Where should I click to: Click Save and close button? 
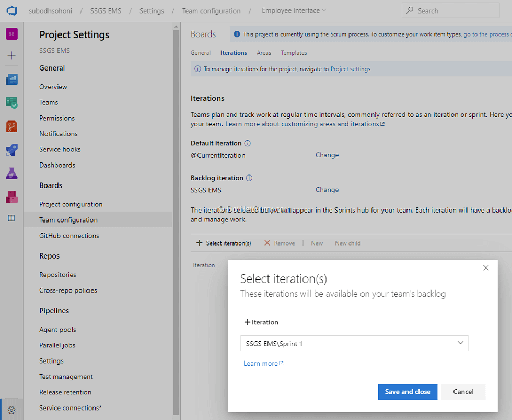[x=408, y=392]
